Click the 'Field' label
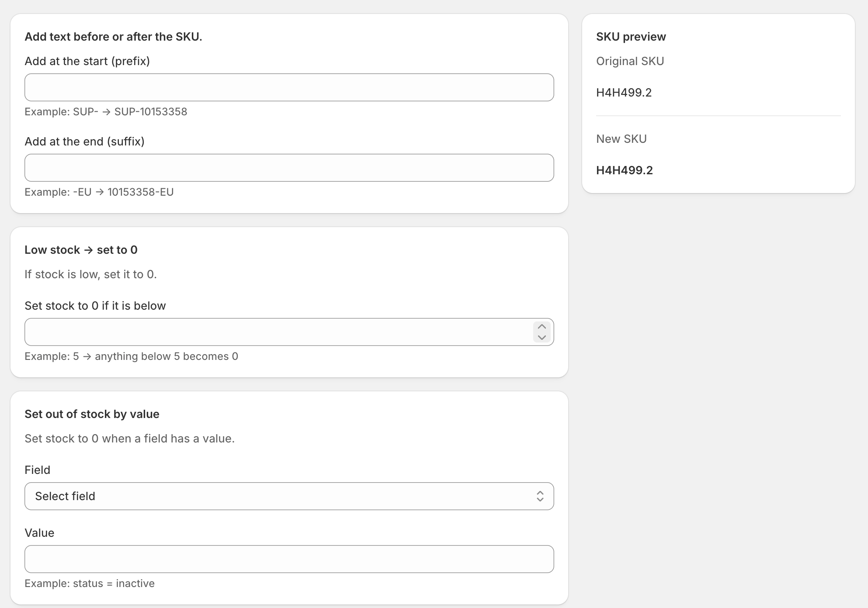The width and height of the screenshot is (868, 608). (37, 470)
